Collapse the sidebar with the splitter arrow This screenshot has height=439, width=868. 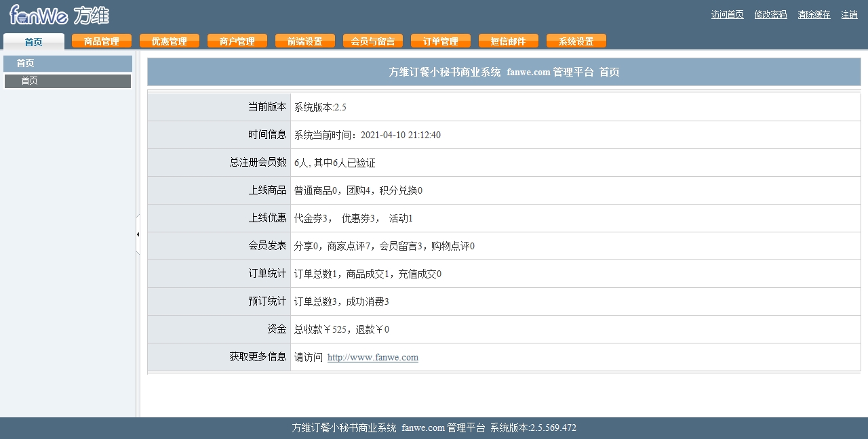[138, 234]
